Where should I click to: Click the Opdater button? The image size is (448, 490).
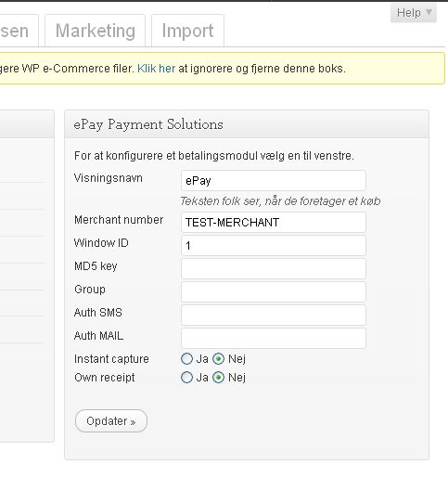pos(111,421)
